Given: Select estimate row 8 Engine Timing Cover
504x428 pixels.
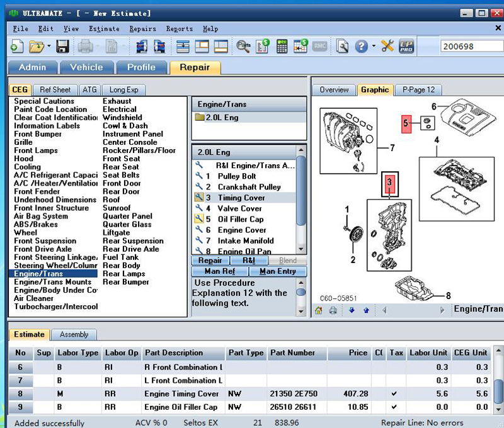Looking at the screenshot, I should [249, 394].
